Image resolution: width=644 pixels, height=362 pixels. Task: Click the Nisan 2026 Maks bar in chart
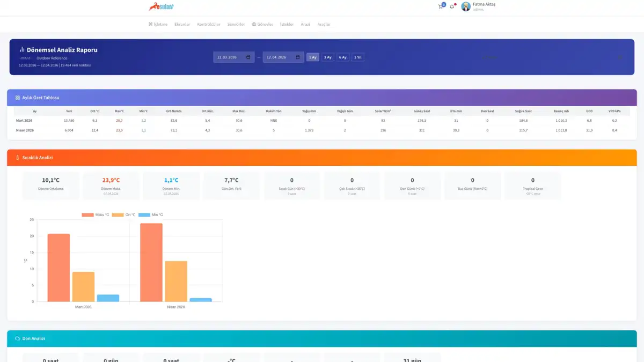point(151,262)
